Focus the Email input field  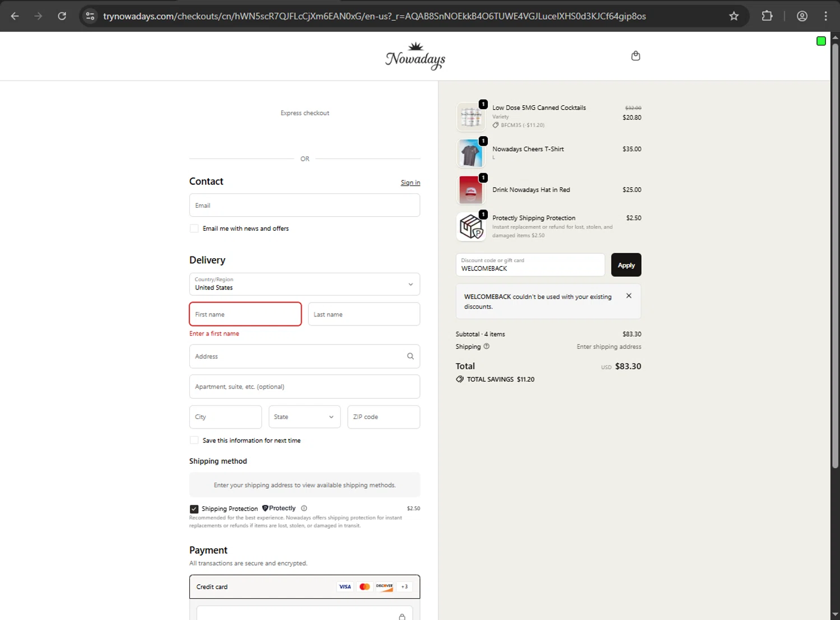coord(305,205)
